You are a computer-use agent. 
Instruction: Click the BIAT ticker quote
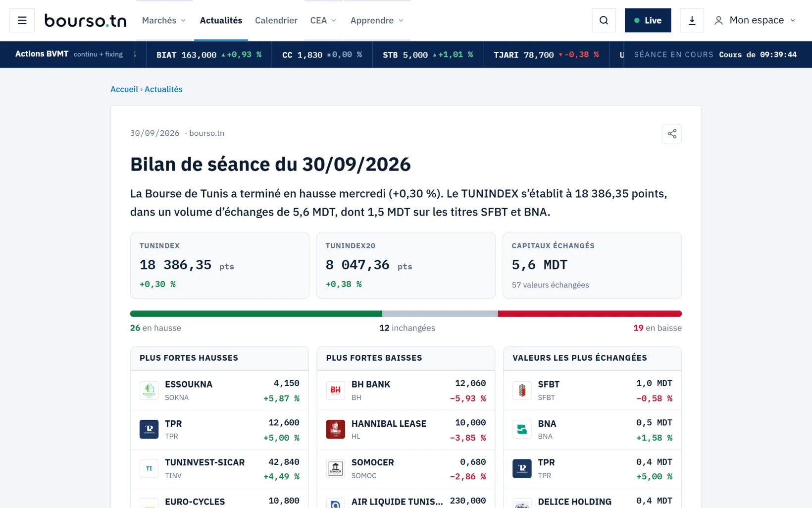209,55
